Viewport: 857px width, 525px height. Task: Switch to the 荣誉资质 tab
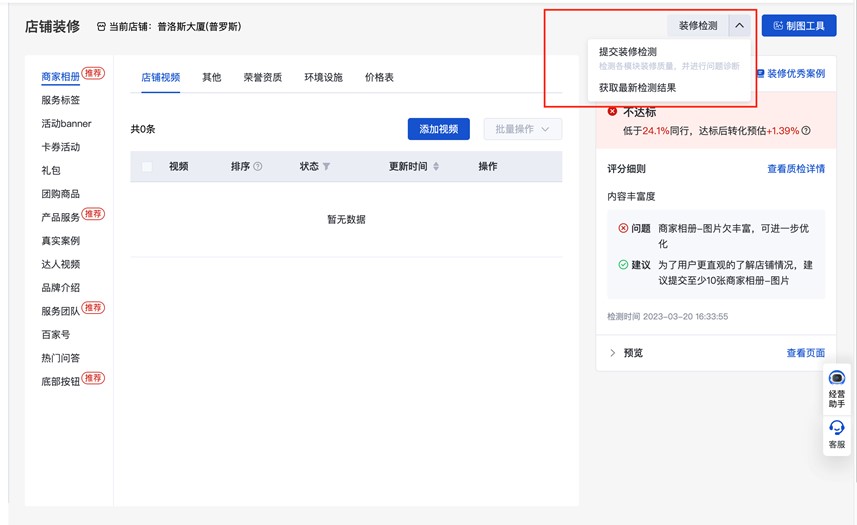pyautogui.click(x=262, y=77)
